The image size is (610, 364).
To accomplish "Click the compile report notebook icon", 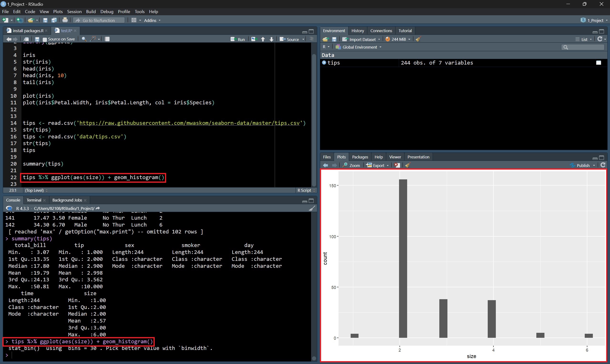I will point(107,39).
